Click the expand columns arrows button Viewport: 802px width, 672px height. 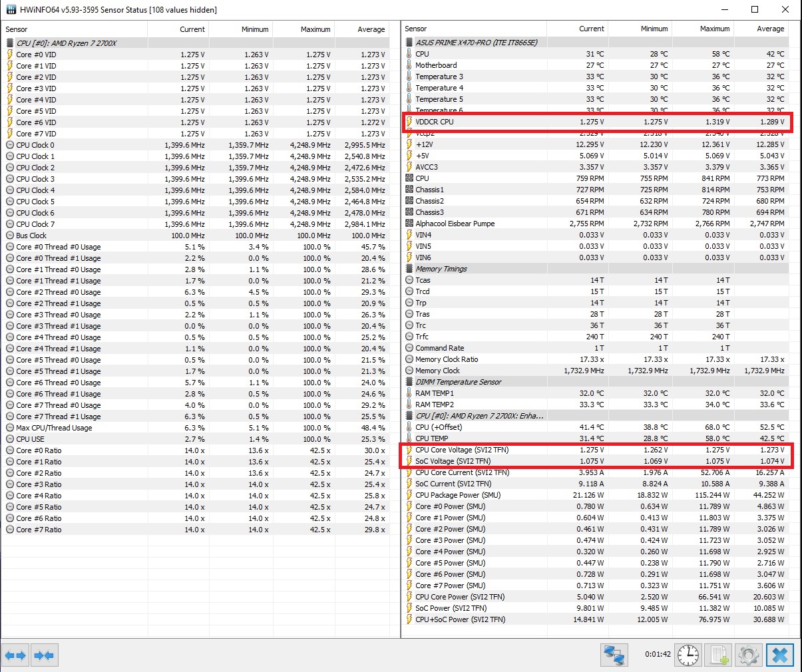pos(15,655)
